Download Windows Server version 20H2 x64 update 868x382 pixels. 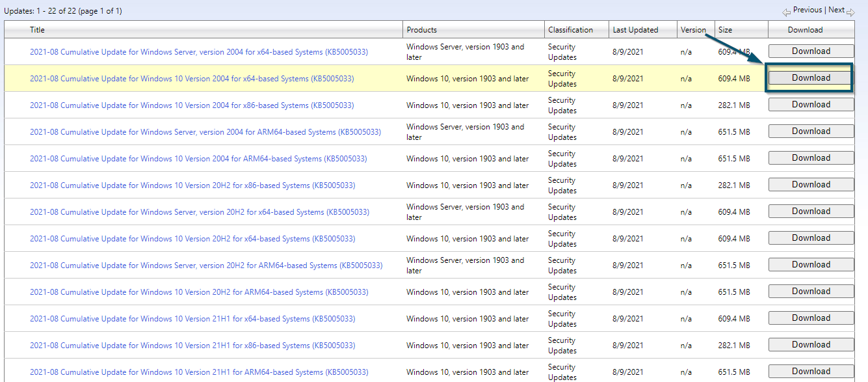coord(811,211)
